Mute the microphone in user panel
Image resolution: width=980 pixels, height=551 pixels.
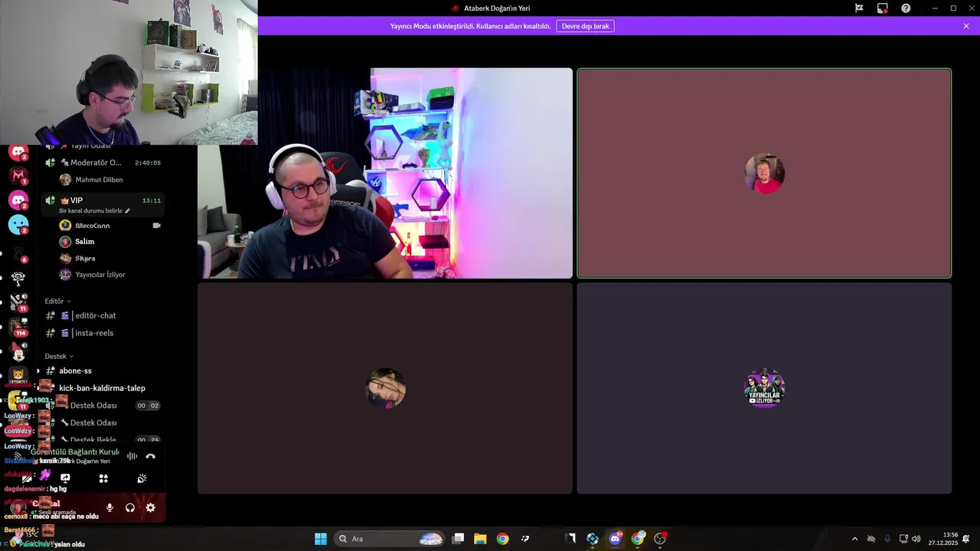click(109, 507)
